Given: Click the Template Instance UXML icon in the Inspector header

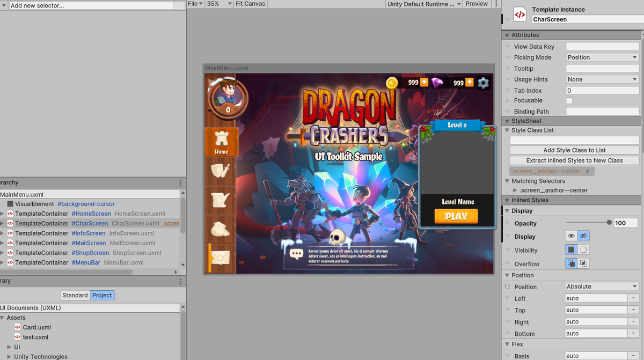Looking at the screenshot, I should [519, 14].
